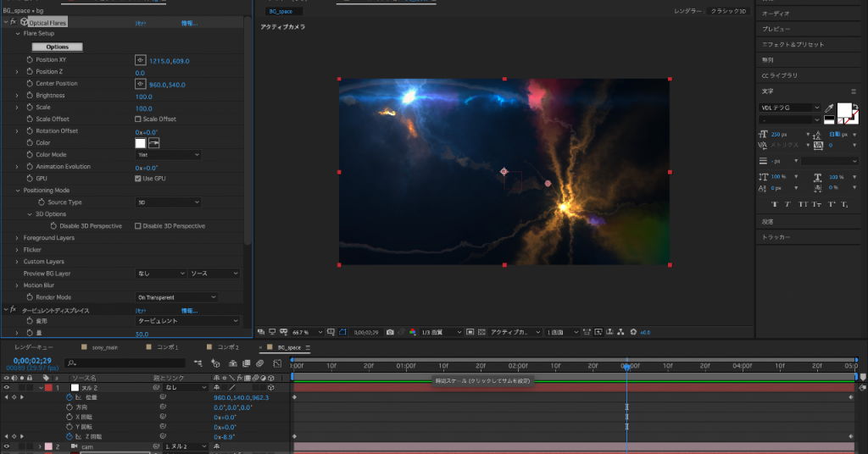
Task: Apply all caps in character panel
Action: 802,204
